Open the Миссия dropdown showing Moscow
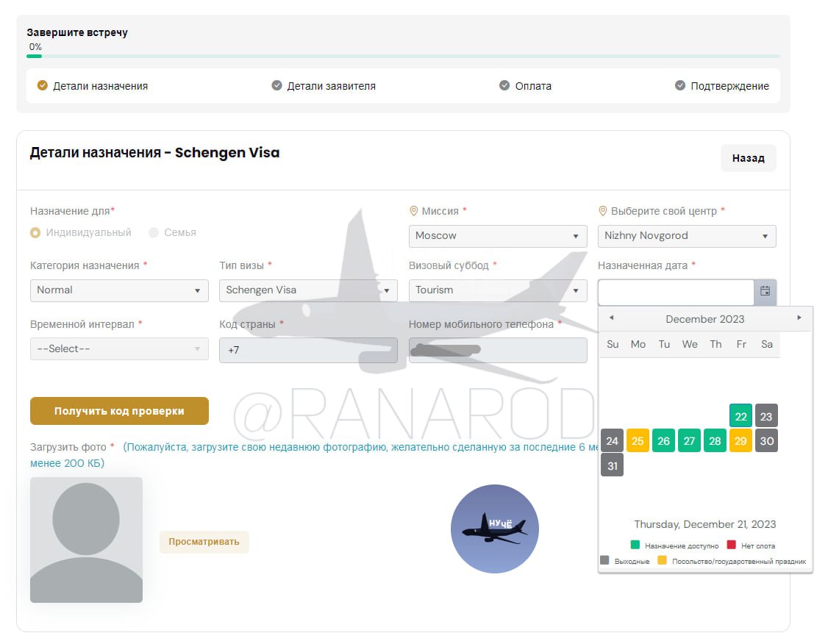The width and height of the screenshot is (828, 644). point(498,236)
